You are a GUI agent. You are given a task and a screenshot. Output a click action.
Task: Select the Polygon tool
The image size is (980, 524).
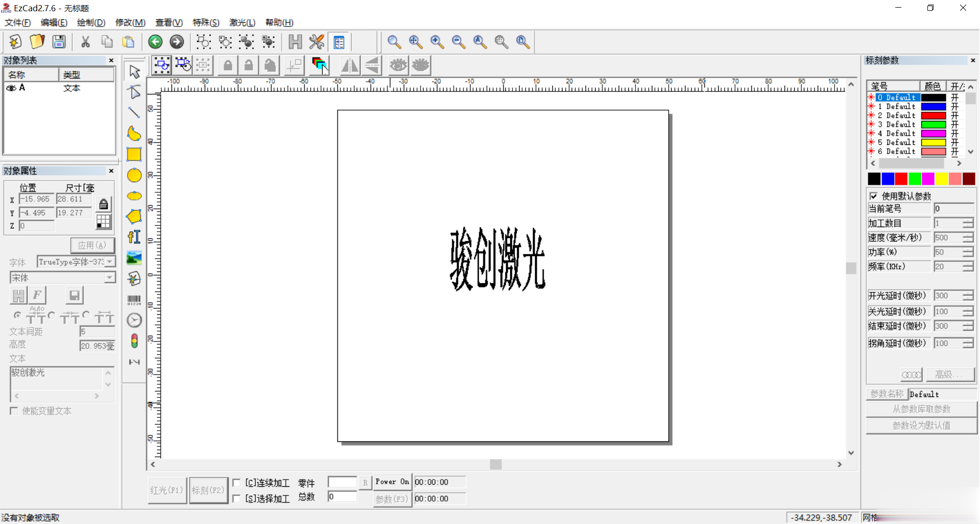click(x=134, y=216)
